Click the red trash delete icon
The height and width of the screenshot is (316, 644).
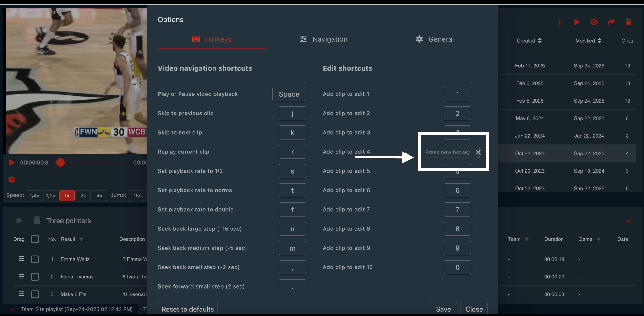[628, 22]
